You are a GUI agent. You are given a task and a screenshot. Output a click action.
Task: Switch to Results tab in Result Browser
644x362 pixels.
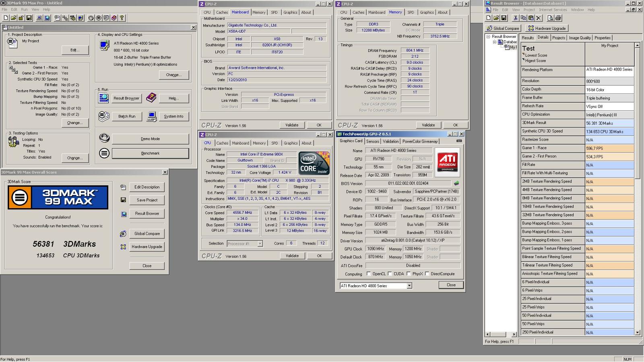pos(527,38)
